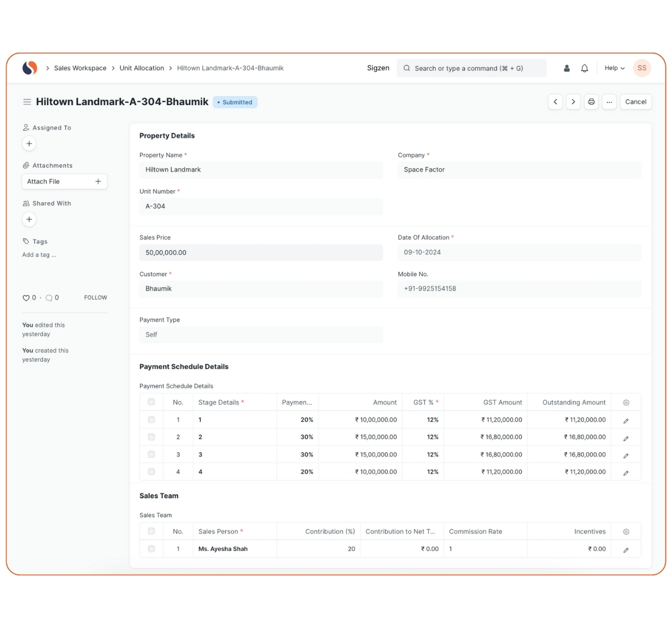This screenshot has height=628, width=672.
Task: Click the FOLLOW link
Action: (95, 298)
